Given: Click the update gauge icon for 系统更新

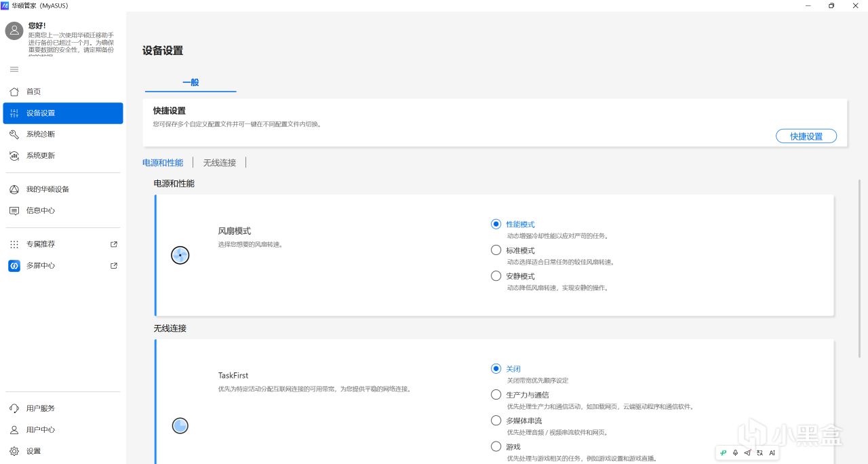Looking at the screenshot, I should pos(14,155).
